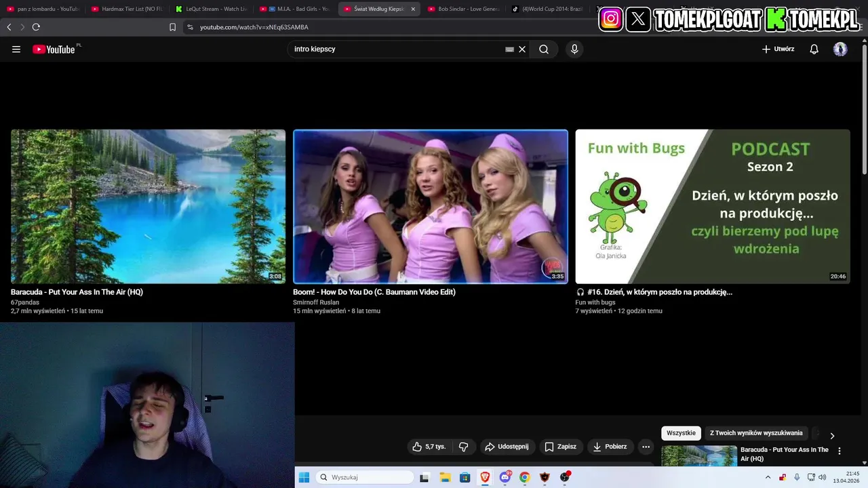Open the account avatar menu
The height and width of the screenshot is (488, 868).
[x=840, y=49]
